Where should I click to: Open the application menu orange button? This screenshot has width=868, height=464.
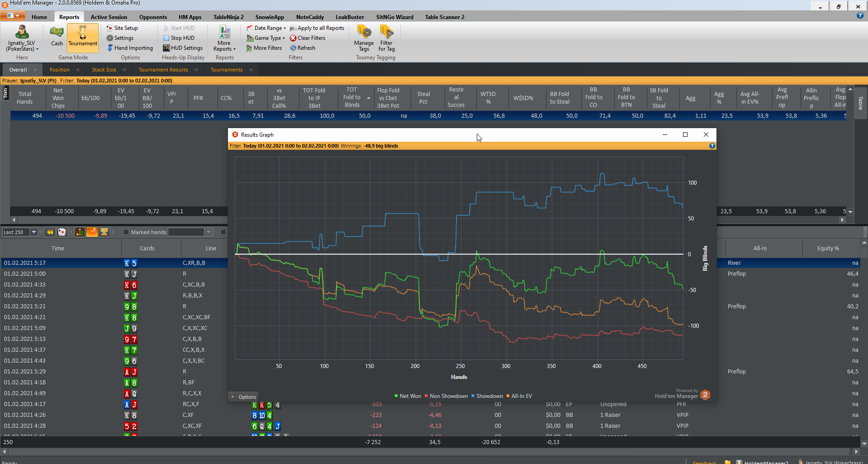13,16
